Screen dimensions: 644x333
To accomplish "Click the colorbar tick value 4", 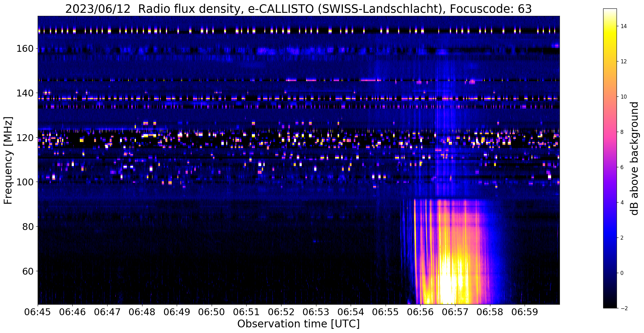I will coord(622,203).
